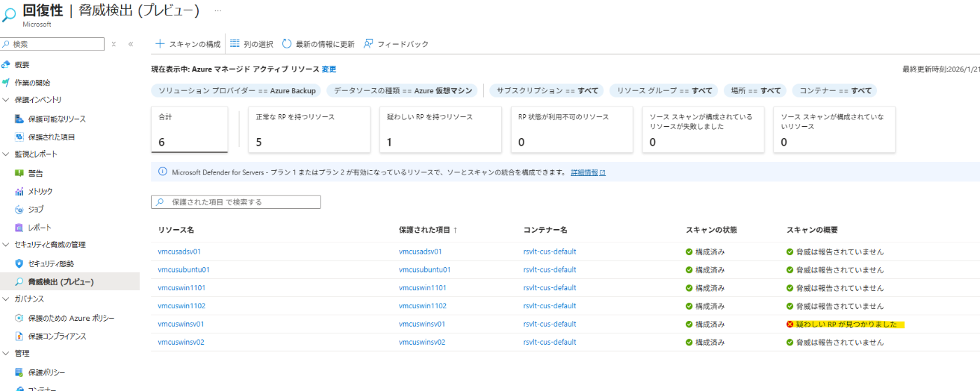
Task: Collapse the 監視とレポート section
Action: coord(6,154)
